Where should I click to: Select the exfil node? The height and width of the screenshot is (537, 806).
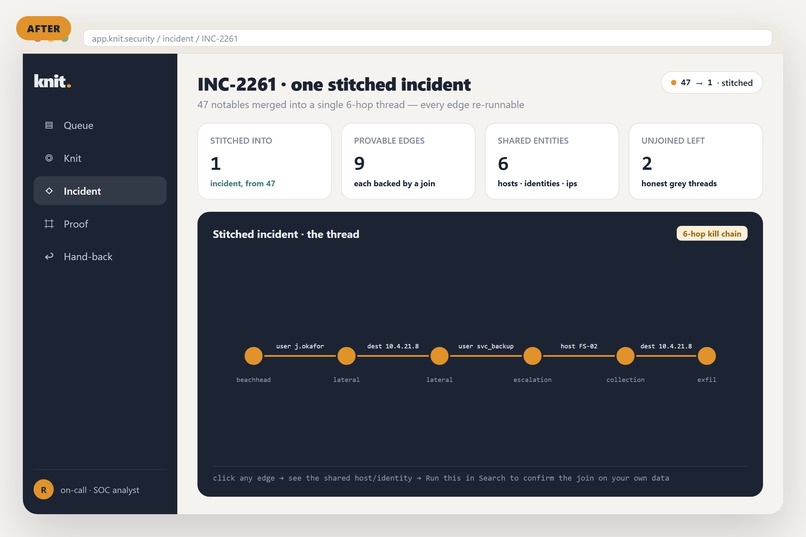(x=707, y=356)
